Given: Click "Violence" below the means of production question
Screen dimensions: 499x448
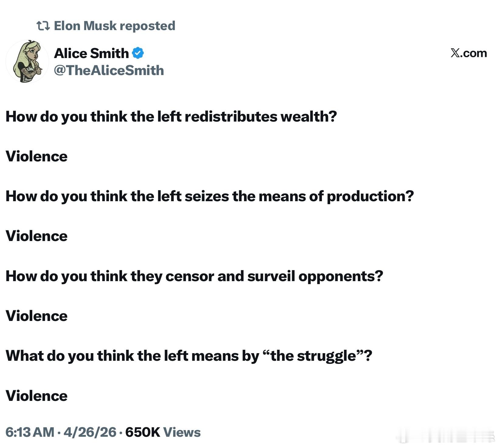Looking at the screenshot, I should (37, 236).
